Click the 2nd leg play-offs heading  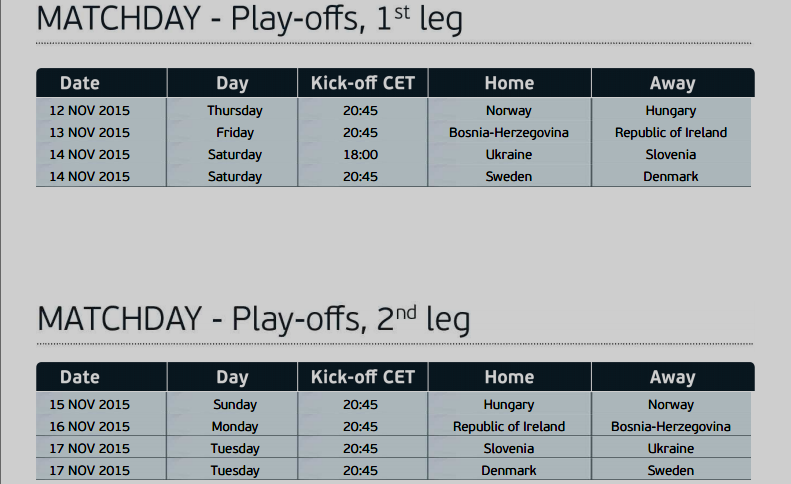253,318
